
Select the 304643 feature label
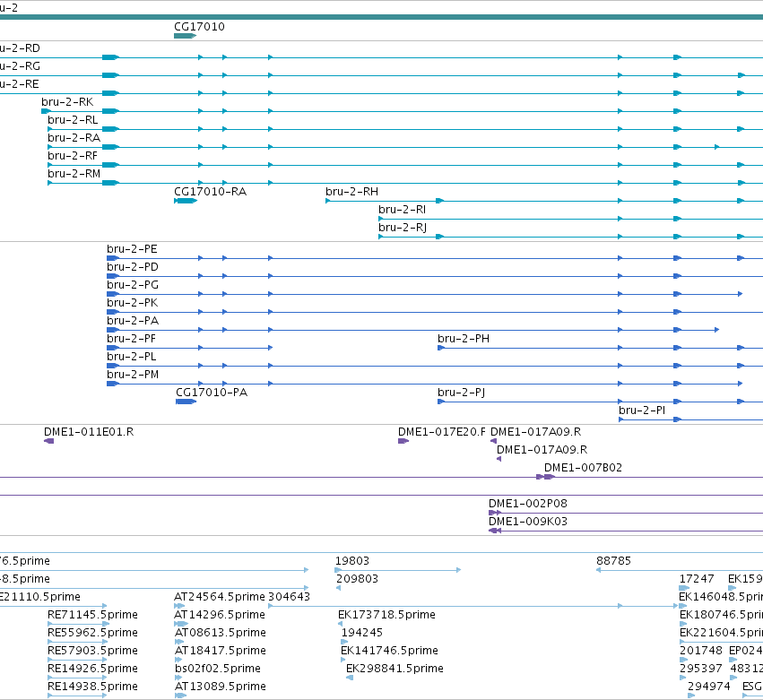tap(289, 597)
